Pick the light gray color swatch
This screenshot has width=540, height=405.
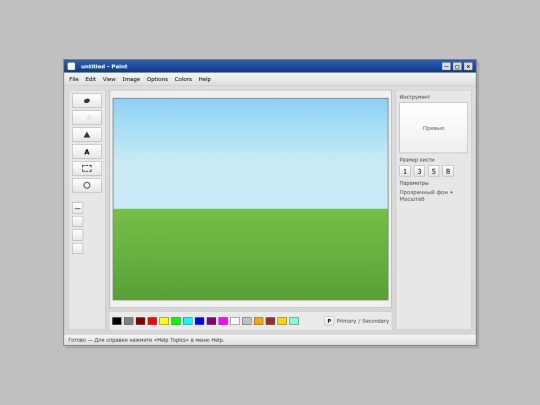pyautogui.click(x=247, y=321)
